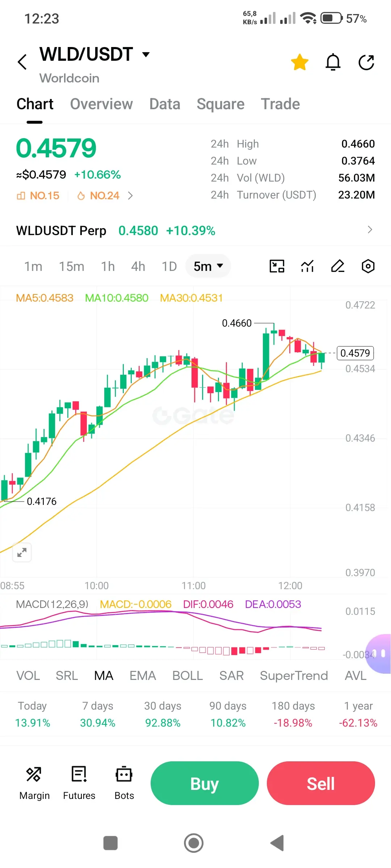Viewport: 391px width, 868px height.
Task: Tap Android back triangle button
Action: click(277, 843)
